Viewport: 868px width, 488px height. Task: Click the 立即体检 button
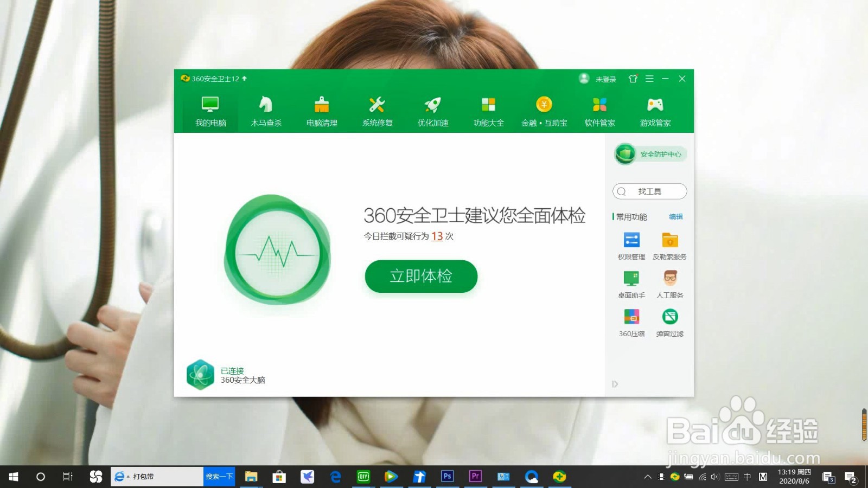tap(421, 276)
